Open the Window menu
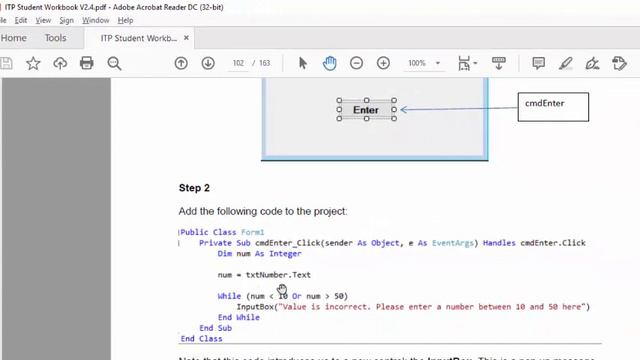Viewport: 640px width, 360px height. tap(96, 20)
